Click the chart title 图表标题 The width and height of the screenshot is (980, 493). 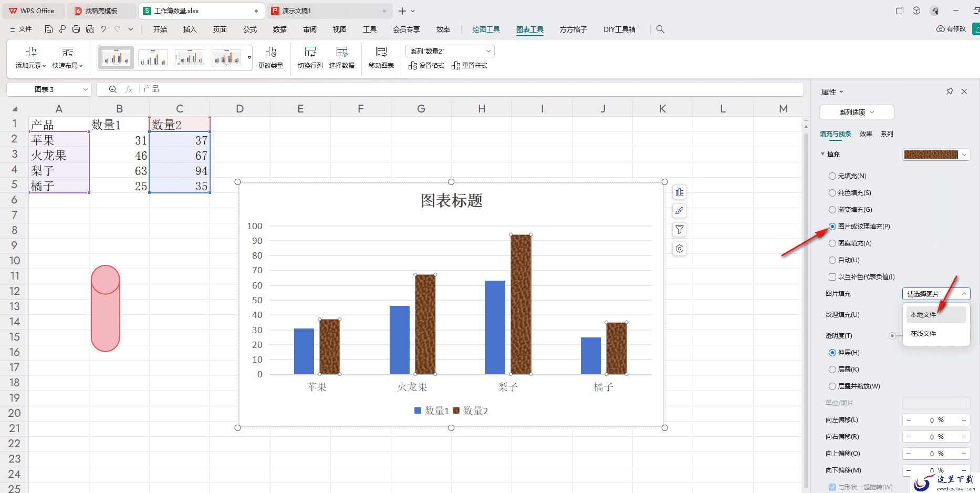point(451,200)
